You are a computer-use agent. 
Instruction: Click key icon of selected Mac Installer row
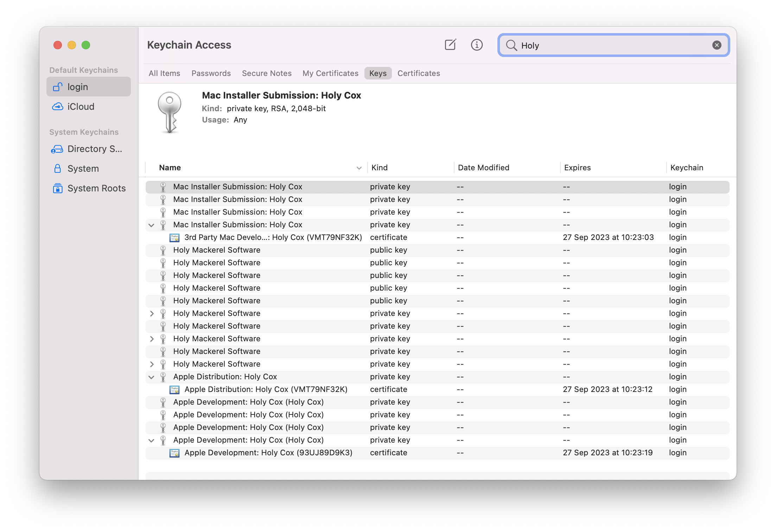[x=163, y=187]
